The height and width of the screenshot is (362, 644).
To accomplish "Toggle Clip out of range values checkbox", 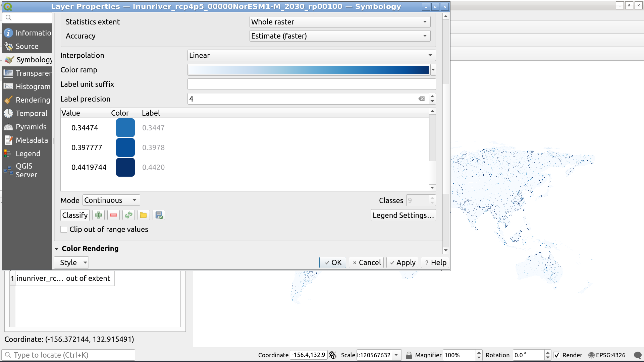I will click(64, 229).
